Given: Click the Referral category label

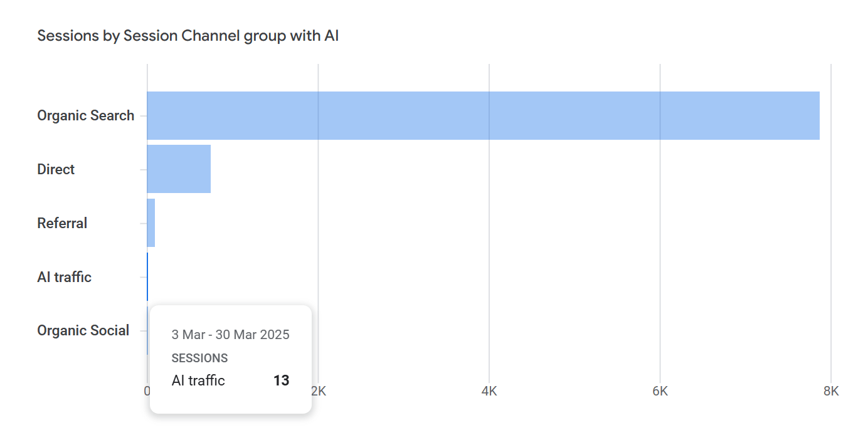Looking at the screenshot, I should click(62, 223).
